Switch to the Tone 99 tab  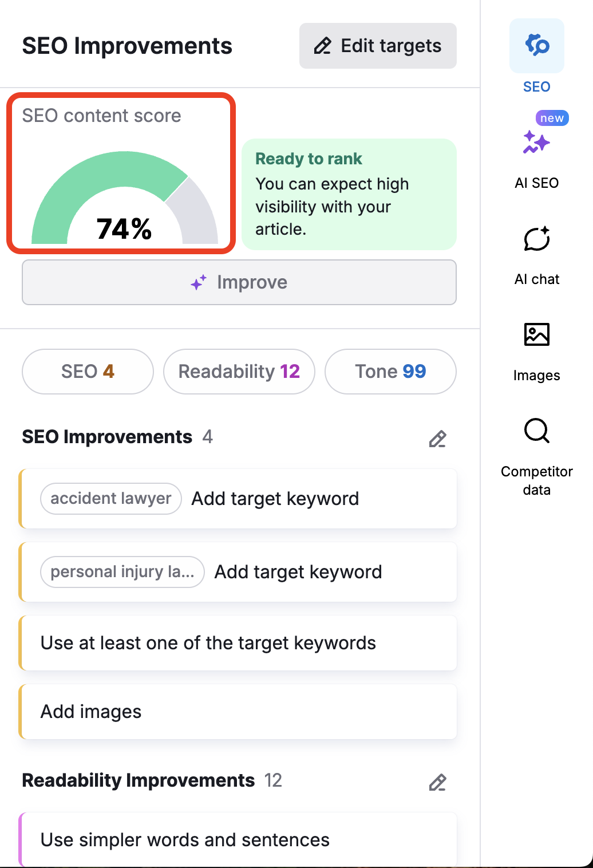(390, 372)
